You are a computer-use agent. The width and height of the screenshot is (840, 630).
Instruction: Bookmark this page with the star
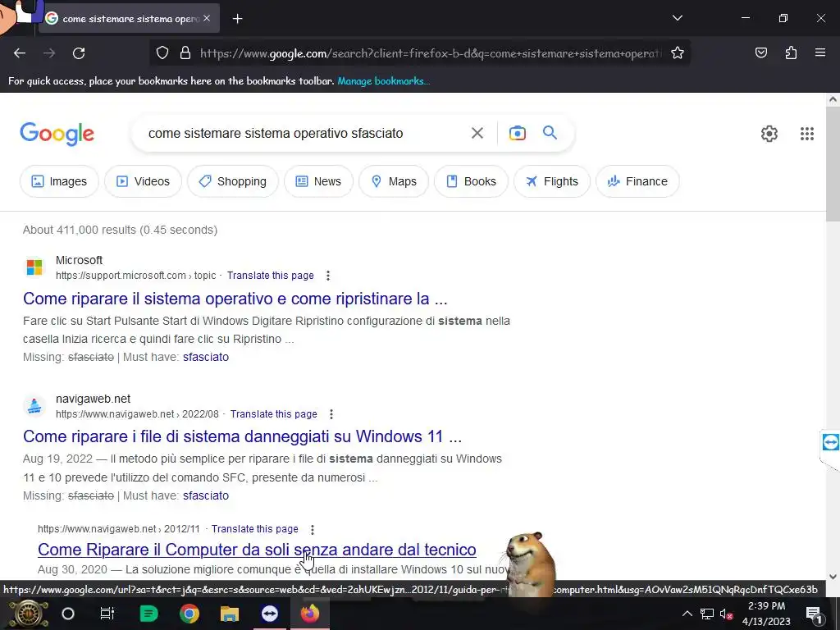point(677,52)
